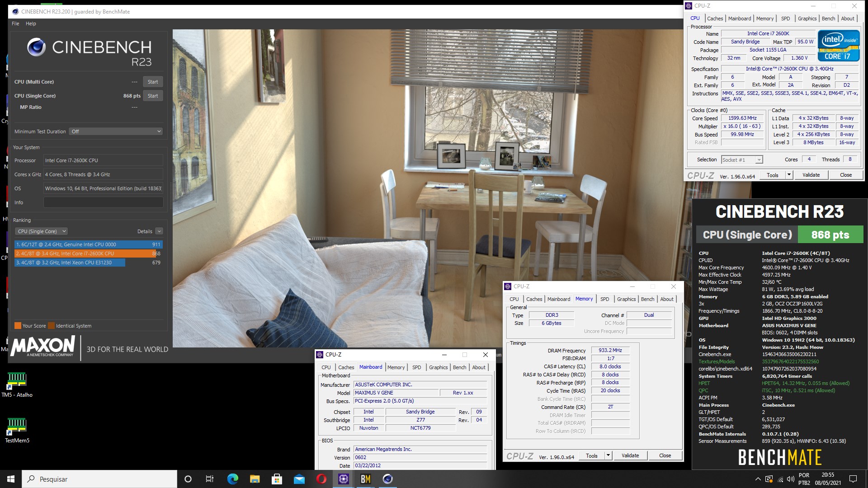
Task: Open File menu in Cinebench
Action: 15,23
